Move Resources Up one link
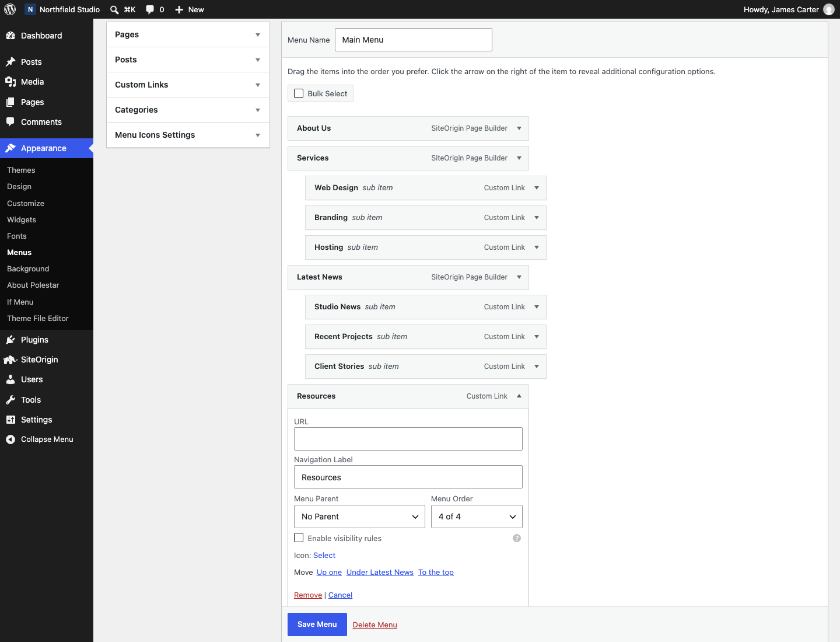 point(329,572)
